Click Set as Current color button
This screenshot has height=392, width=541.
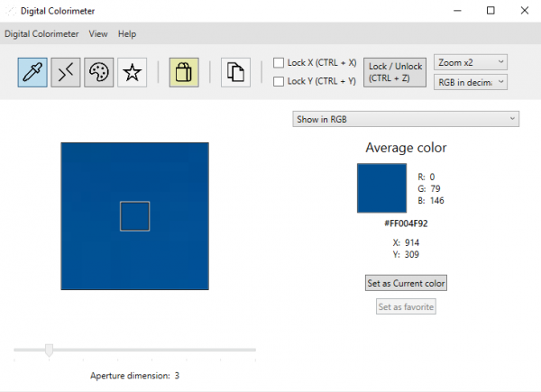pyautogui.click(x=406, y=283)
